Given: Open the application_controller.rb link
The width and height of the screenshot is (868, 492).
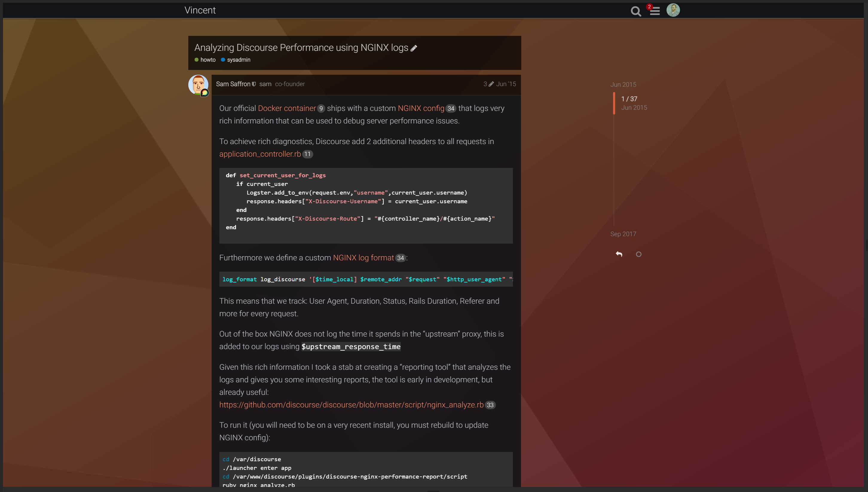Looking at the screenshot, I should point(260,154).
